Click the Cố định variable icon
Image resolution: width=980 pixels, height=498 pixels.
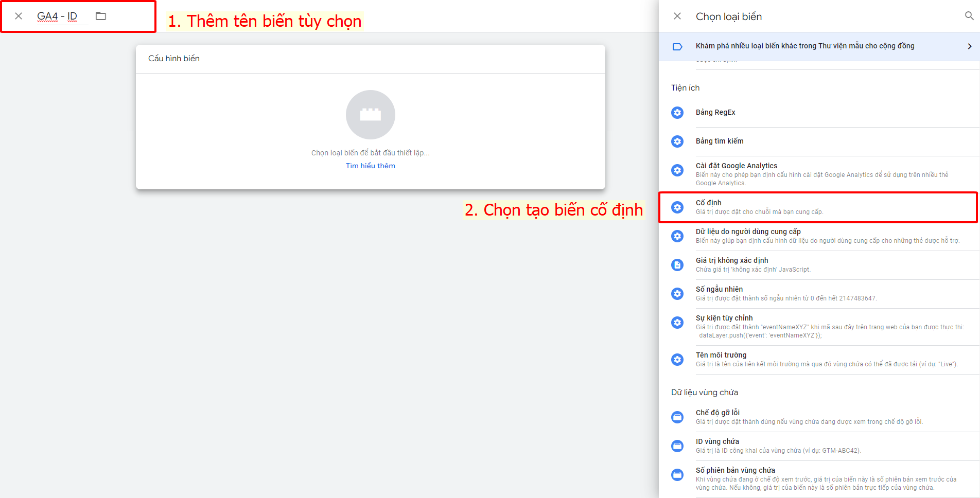click(677, 207)
